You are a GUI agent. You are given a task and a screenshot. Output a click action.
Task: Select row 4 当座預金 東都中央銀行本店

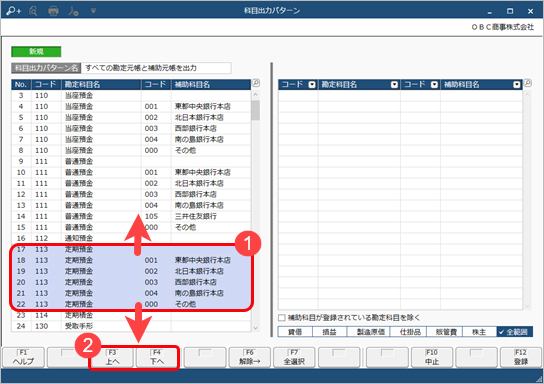pos(131,106)
